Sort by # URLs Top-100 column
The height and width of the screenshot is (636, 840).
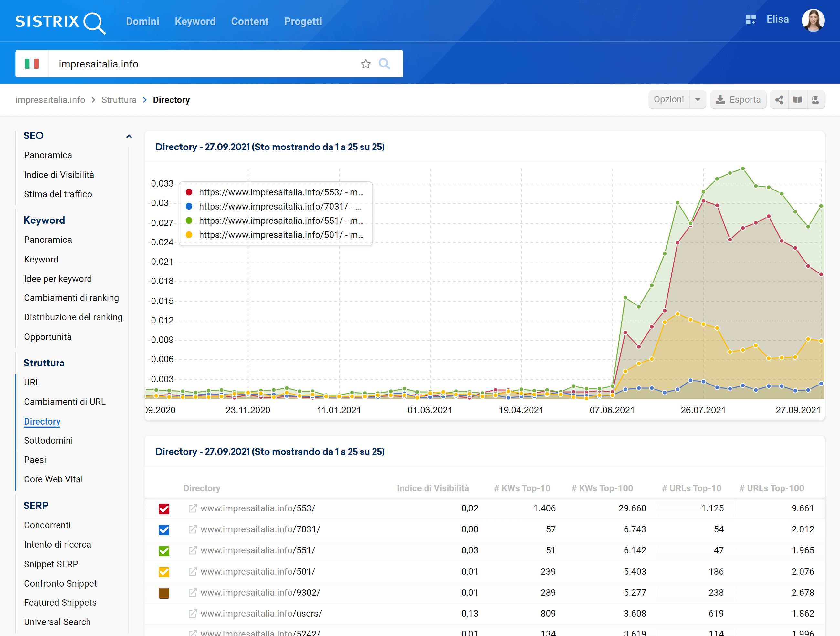tap(772, 488)
